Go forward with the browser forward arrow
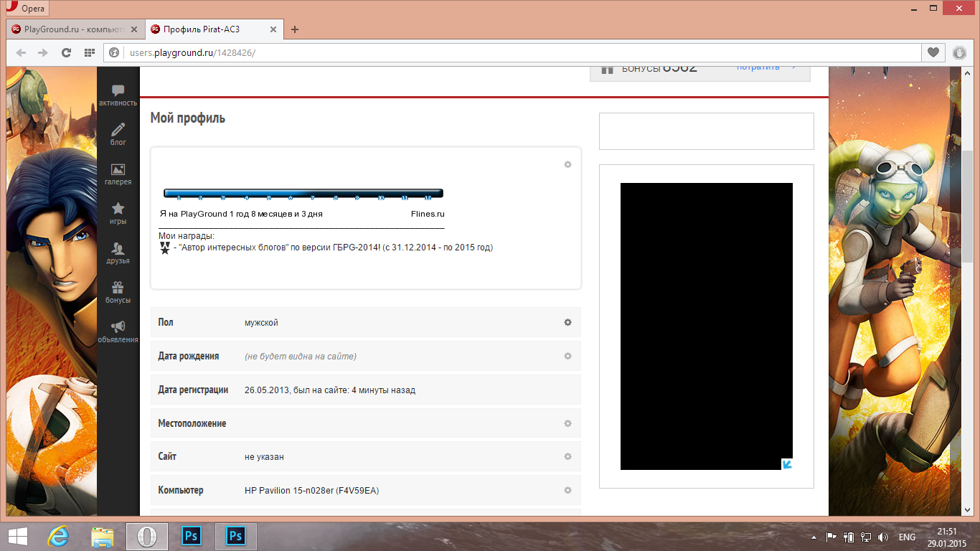Image resolution: width=980 pixels, height=551 pixels. (x=43, y=52)
